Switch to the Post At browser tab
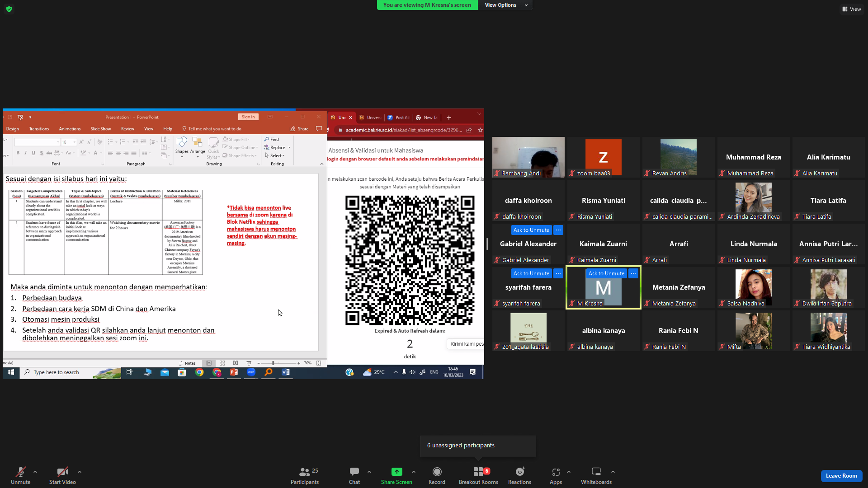Viewport: 868px width, 488px height. click(398, 117)
